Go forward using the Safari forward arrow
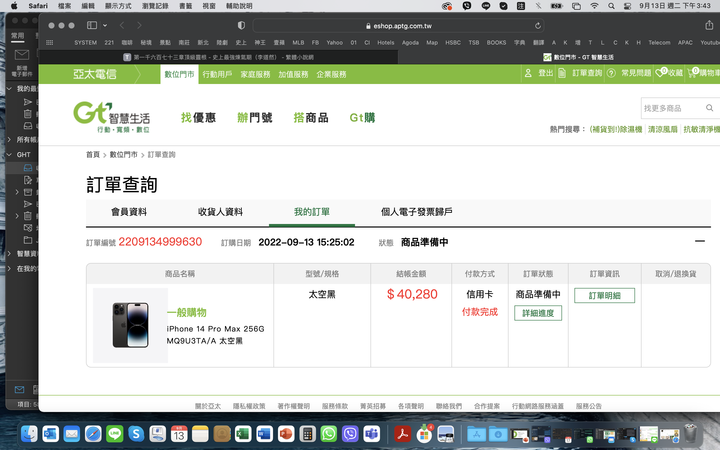Image resolution: width=720 pixels, height=450 pixels. (x=139, y=25)
